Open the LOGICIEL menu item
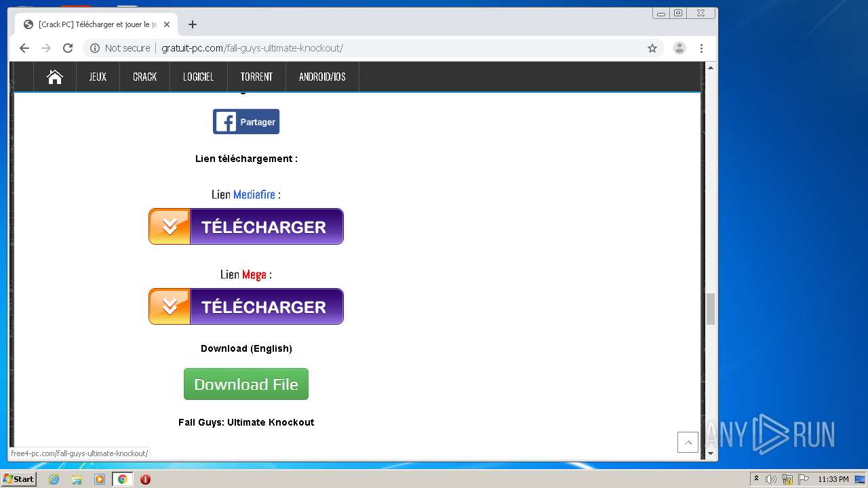868x488 pixels. [198, 77]
